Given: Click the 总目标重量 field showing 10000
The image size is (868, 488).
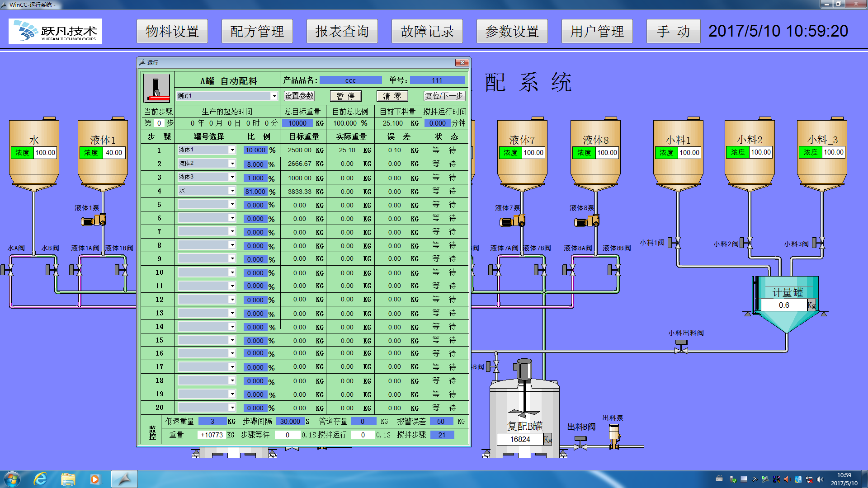Looking at the screenshot, I should pos(297,123).
